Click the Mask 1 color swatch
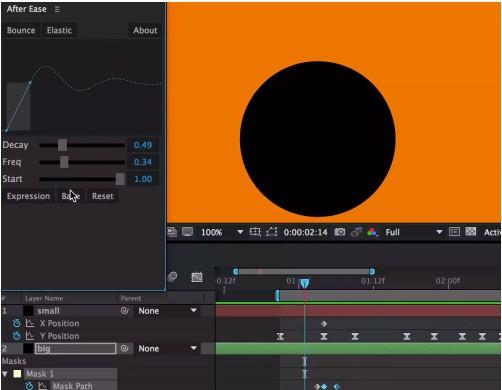Image resolution: width=502 pixels, height=390 pixels. pyautogui.click(x=17, y=374)
